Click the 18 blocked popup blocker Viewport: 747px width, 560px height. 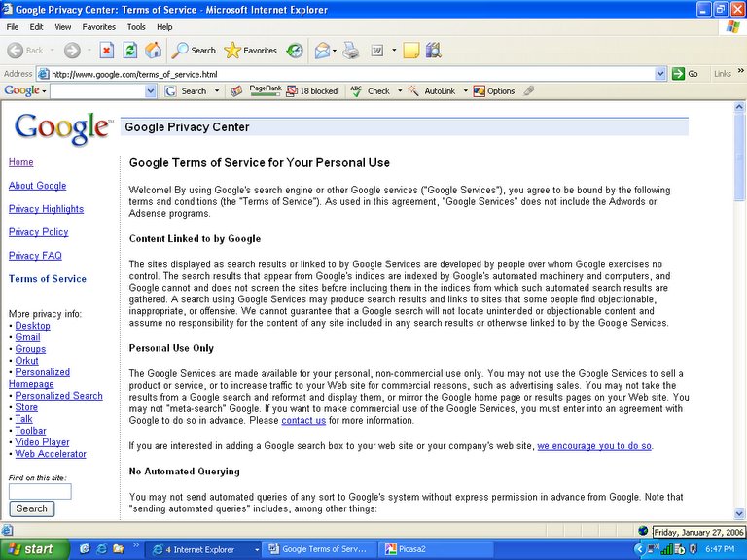point(312,91)
